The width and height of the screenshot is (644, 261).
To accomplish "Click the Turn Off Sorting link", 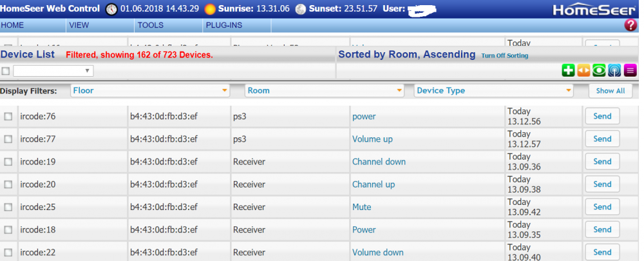I will [x=504, y=56].
